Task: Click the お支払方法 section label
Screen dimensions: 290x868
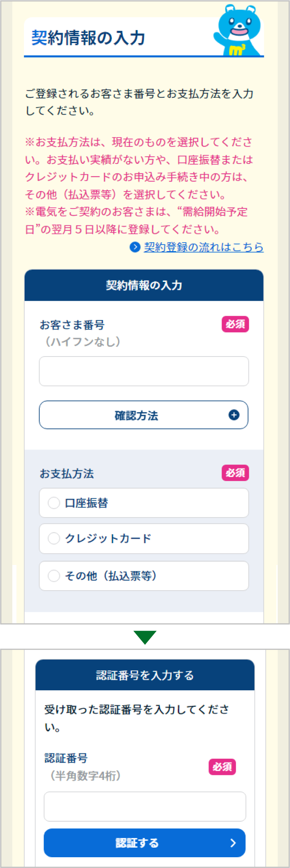Action: [67, 473]
